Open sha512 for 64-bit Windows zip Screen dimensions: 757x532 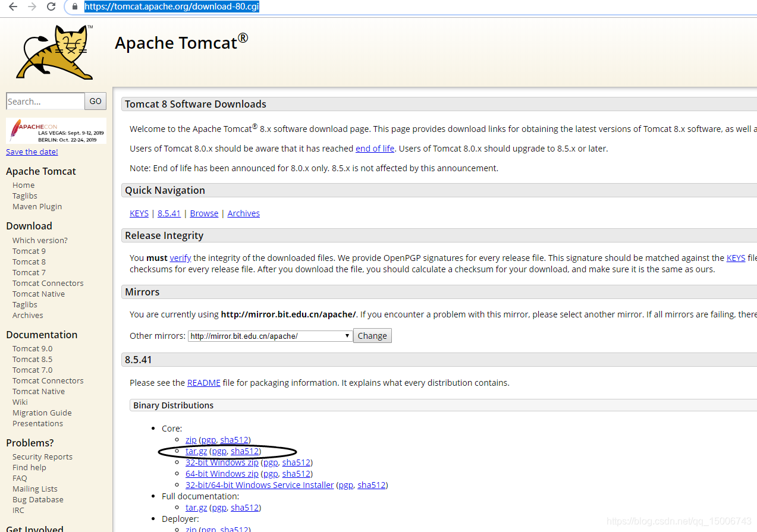coord(296,474)
